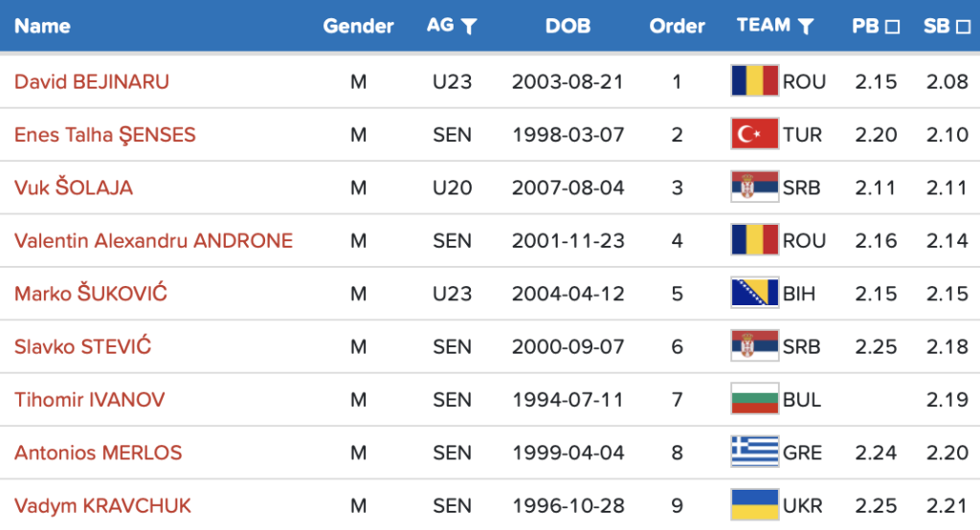Click the Serbia flag beside Vuk ŠOLAJA
The height and width of the screenshot is (530, 980).
754,188
